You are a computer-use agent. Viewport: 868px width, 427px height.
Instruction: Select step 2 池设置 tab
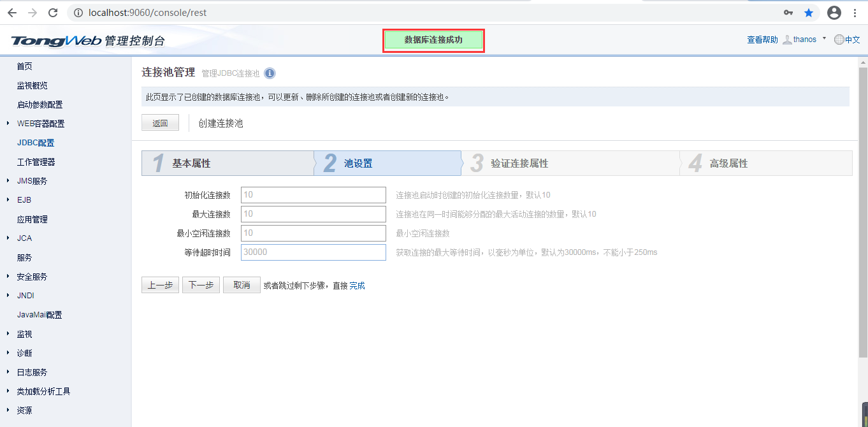coord(387,163)
